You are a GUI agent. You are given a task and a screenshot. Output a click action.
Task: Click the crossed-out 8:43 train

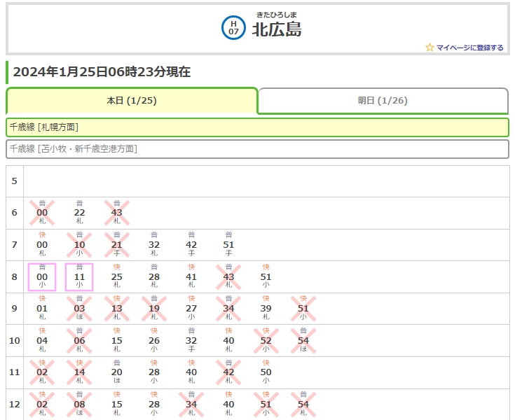228,276
